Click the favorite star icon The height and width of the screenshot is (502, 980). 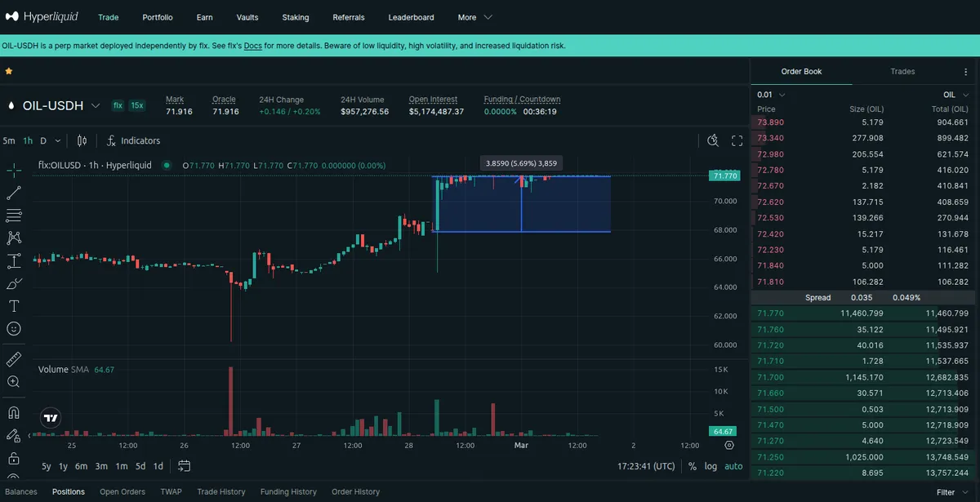[x=9, y=71]
